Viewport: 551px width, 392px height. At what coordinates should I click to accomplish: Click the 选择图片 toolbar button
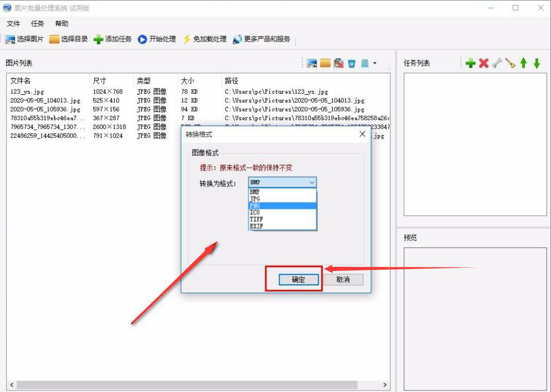25,39
